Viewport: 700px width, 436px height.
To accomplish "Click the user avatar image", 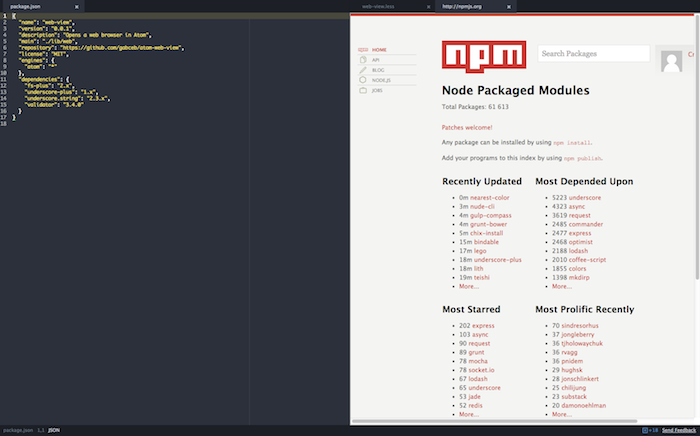I will 671,61.
